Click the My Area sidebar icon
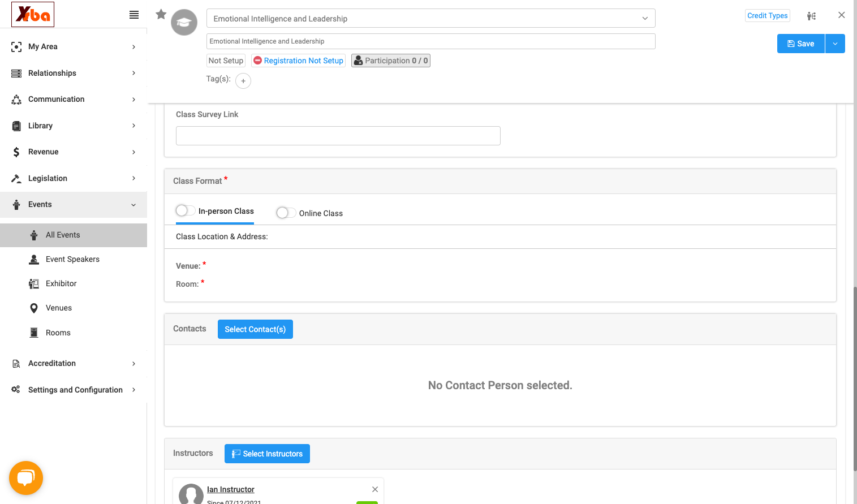This screenshot has width=857, height=504. point(16,47)
